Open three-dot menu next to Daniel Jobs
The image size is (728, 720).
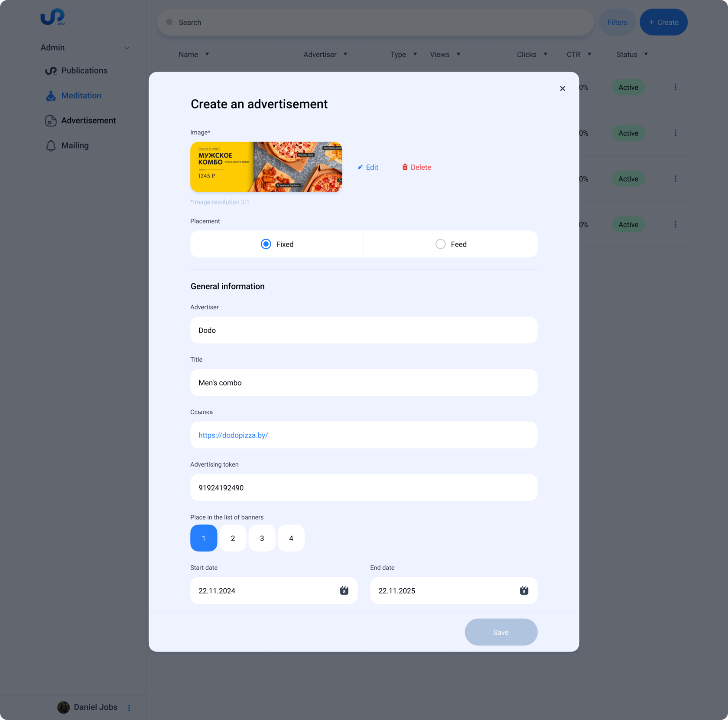click(x=129, y=707)
